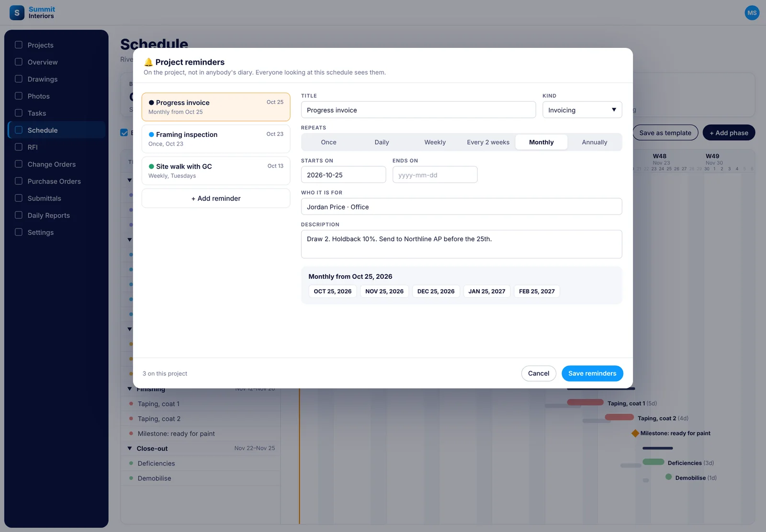Click the Deficiencies green Gantt bar

(653, 462)
